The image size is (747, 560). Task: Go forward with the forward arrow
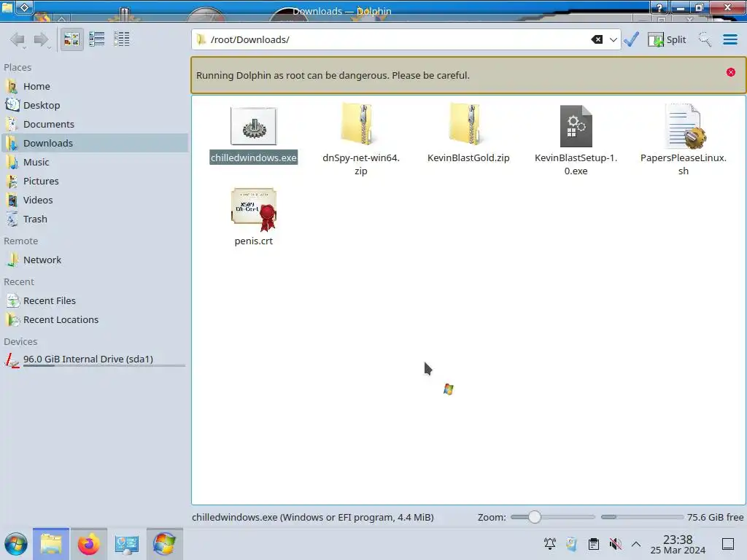42,39
